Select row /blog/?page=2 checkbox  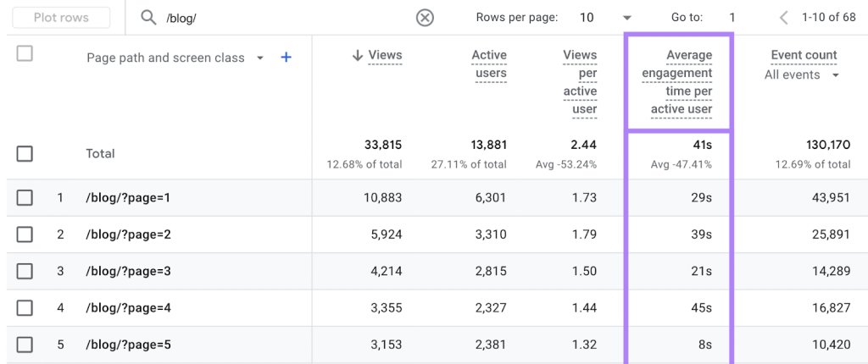coord(25,234)
